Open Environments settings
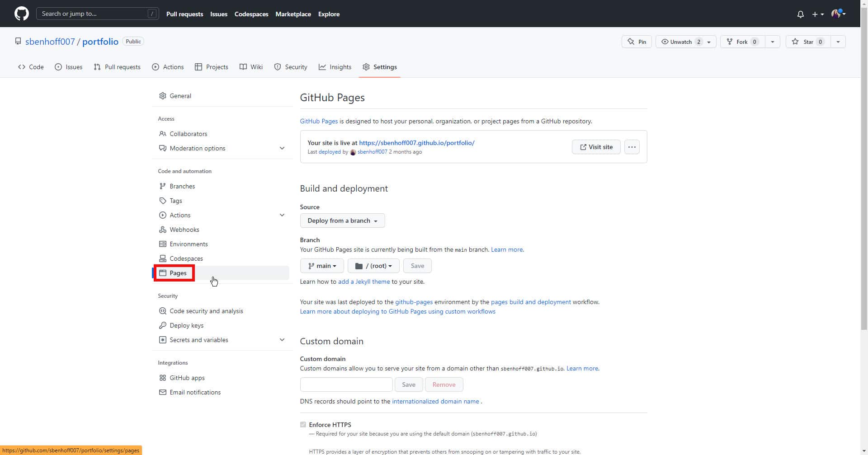This screenshot has height=455, width=868. [222, 244]
